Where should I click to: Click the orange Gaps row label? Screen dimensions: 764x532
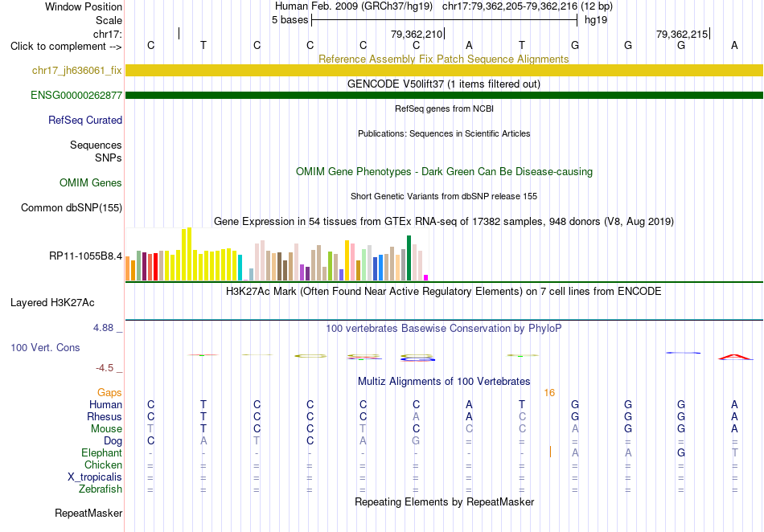point(109,392)
